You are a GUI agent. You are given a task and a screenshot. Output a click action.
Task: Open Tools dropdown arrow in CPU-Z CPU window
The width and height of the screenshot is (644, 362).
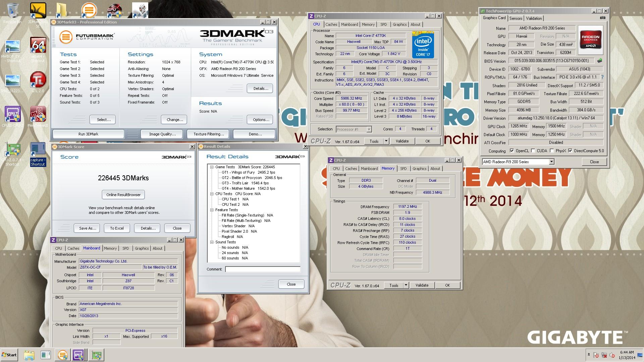point(386,141)
